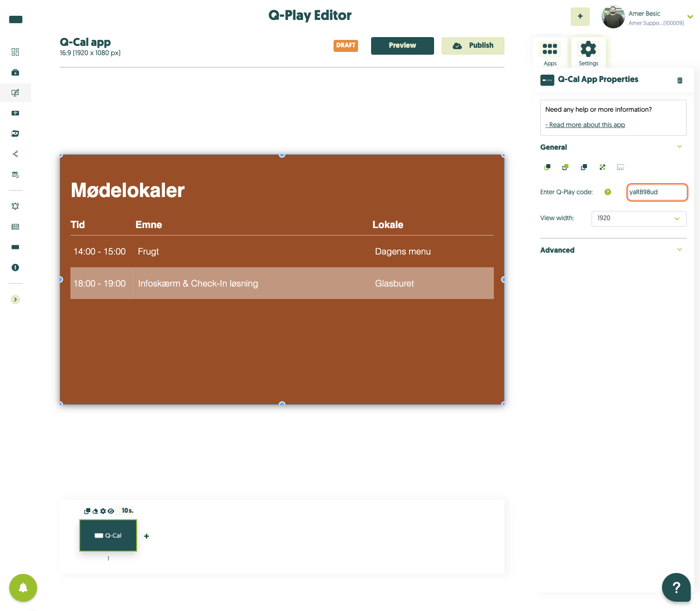700x611 pixels.
Task: Click the 'Glasburet' room cell
Action: click(394, 283)
